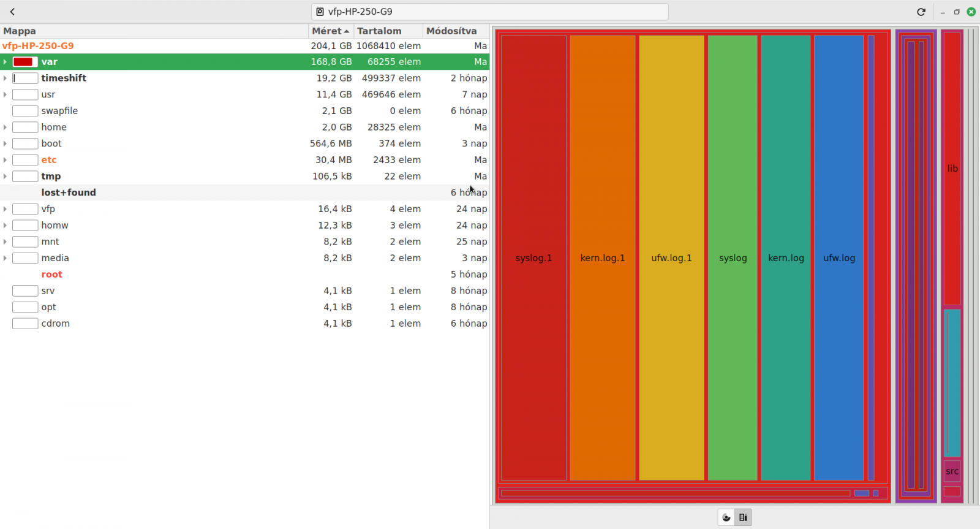Maximize the disk analyzer window
980x529 pixels.
point(957,12)
